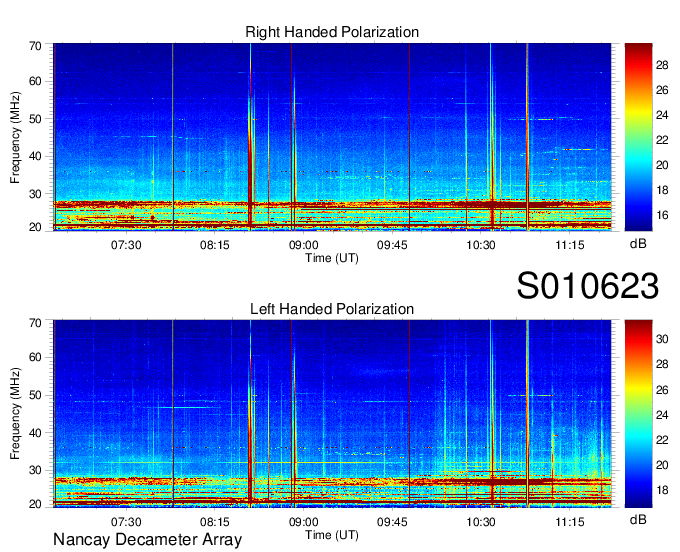Click the 09:00 tick under Right Handed plot
Viewport: 680px width, 552px height.
303,245
